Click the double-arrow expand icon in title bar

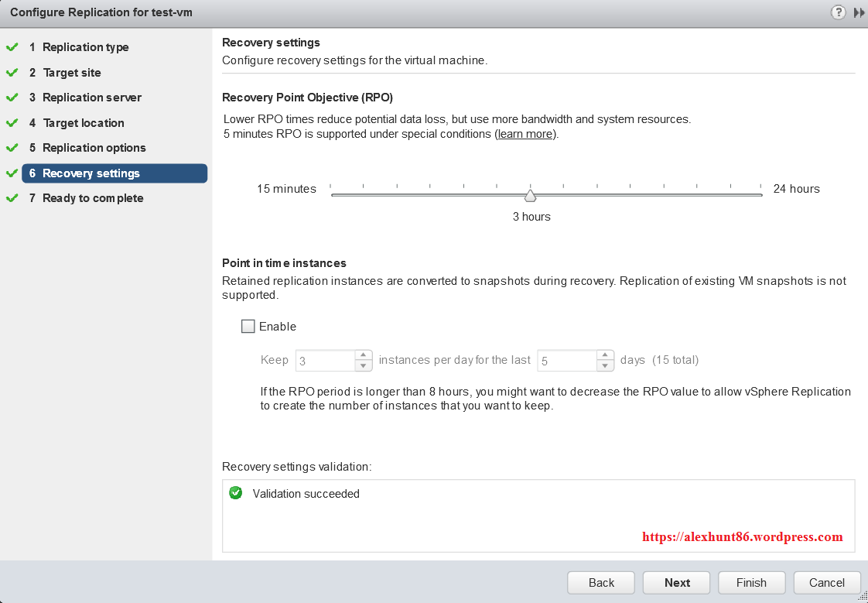[859, 12]
